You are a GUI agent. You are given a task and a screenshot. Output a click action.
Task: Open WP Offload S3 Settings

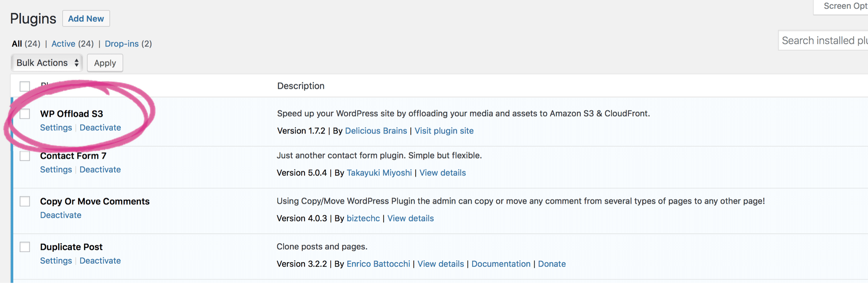point(56,128)
